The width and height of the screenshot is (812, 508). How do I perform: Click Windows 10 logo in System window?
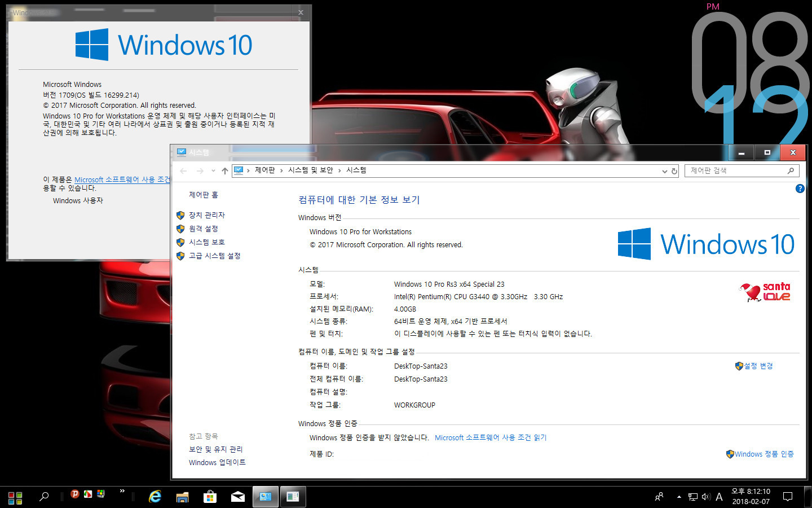pyautogui.click(x=706, y=244)
